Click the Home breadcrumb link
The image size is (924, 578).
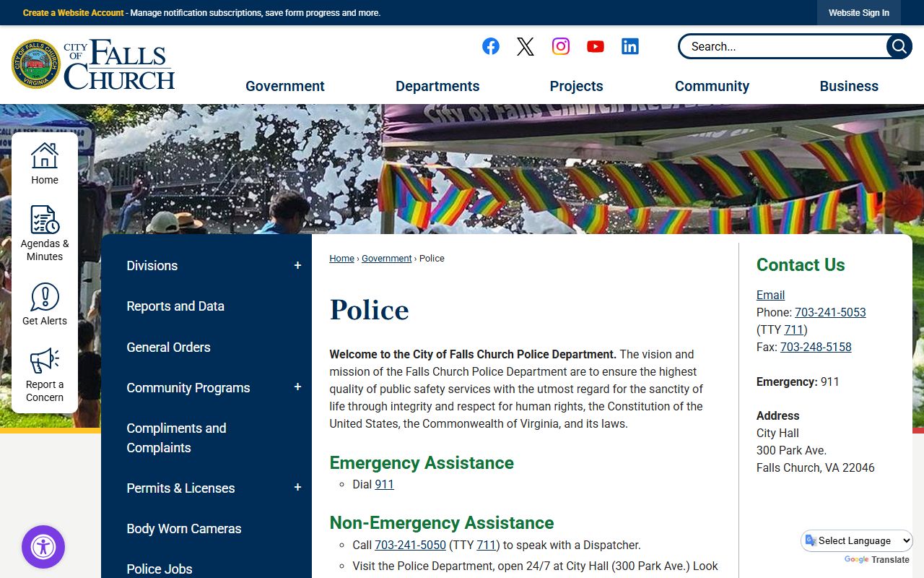(x=341, y=258)
